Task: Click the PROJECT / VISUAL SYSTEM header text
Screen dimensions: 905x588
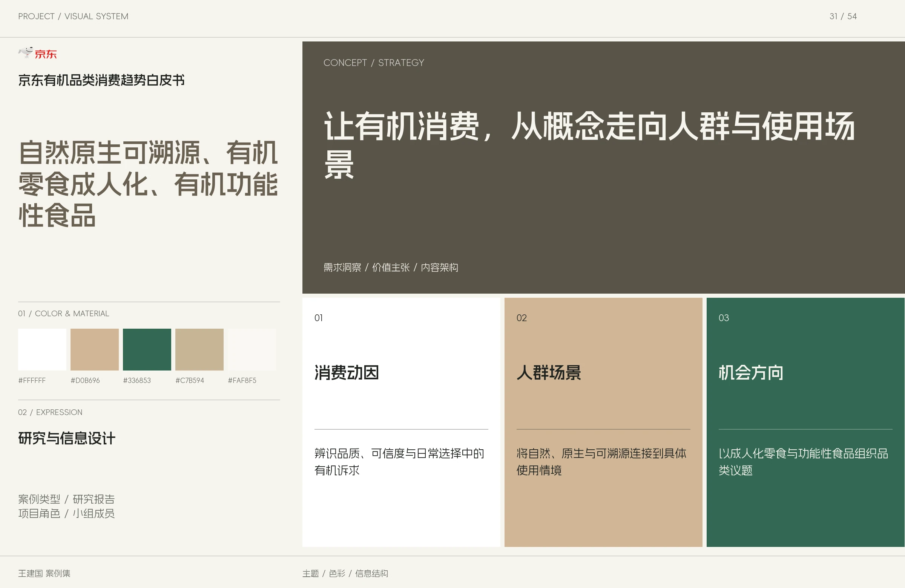Action: click(x=74, y=16)
